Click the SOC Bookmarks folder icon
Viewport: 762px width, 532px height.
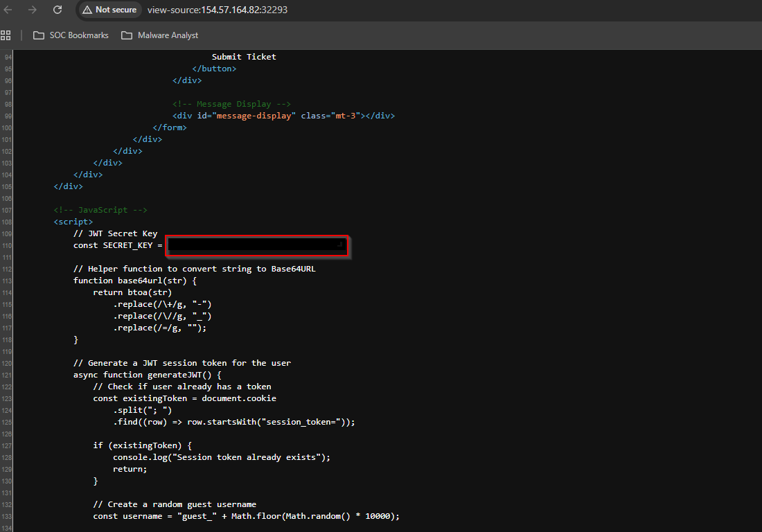coord(39,35)
